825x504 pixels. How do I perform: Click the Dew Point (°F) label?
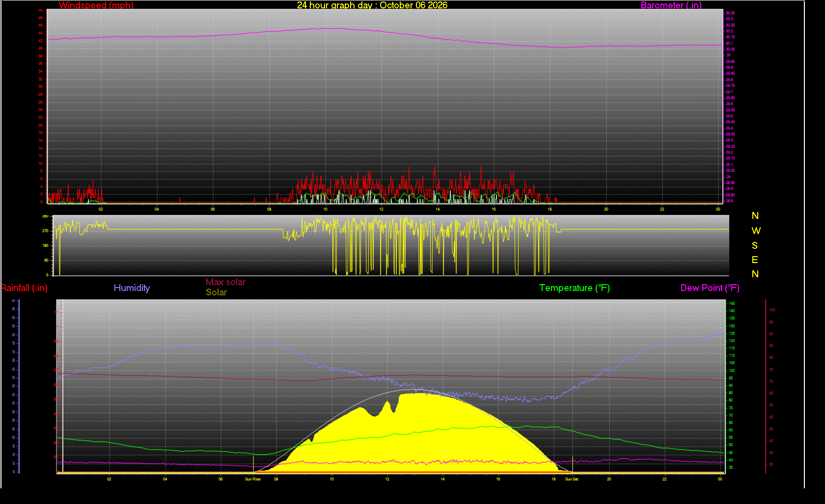tap(710, 288)
